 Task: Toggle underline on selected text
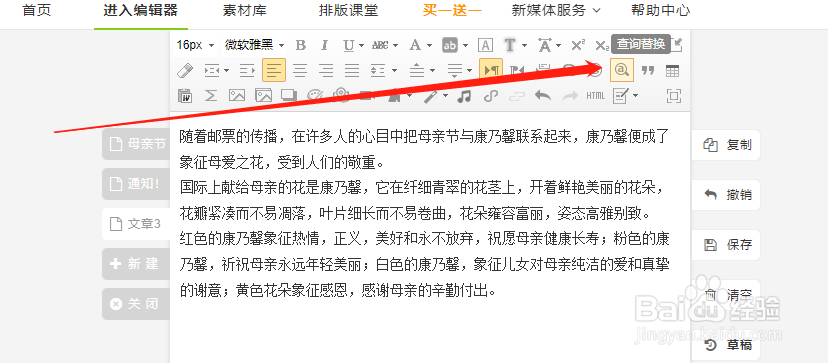(x=349, y=45)
